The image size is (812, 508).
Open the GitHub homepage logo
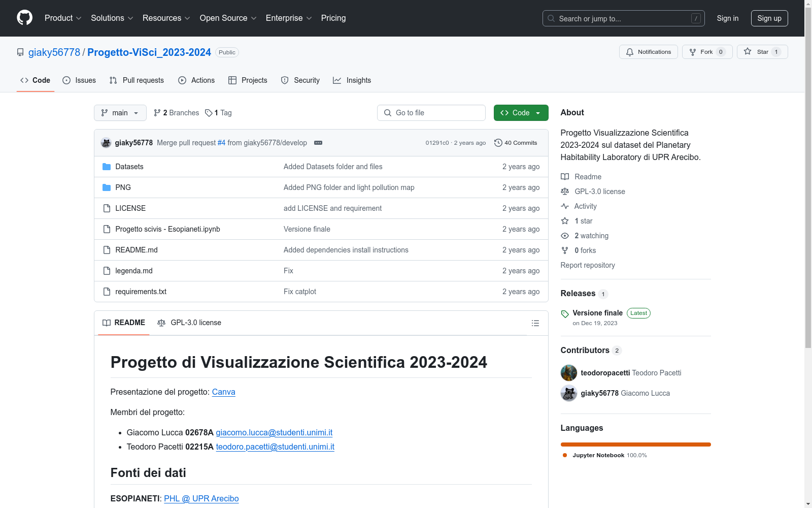(x=24, y=18)
